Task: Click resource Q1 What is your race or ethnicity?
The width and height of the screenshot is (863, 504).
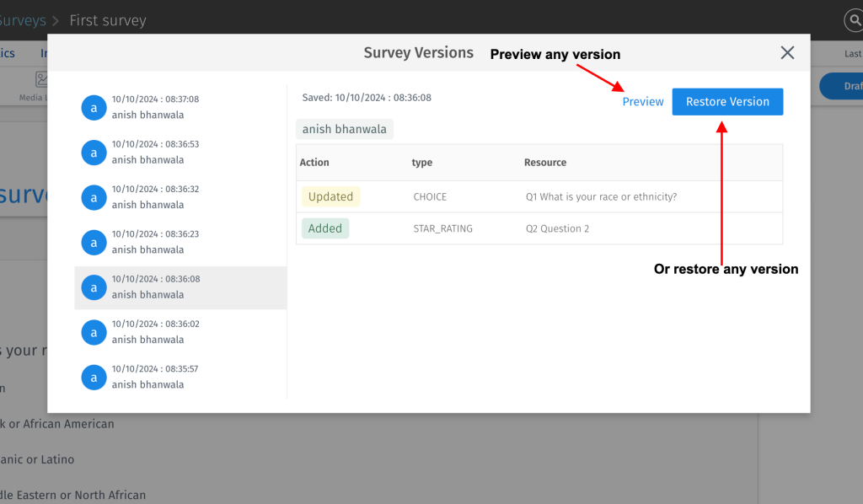Action: (601, 197)
